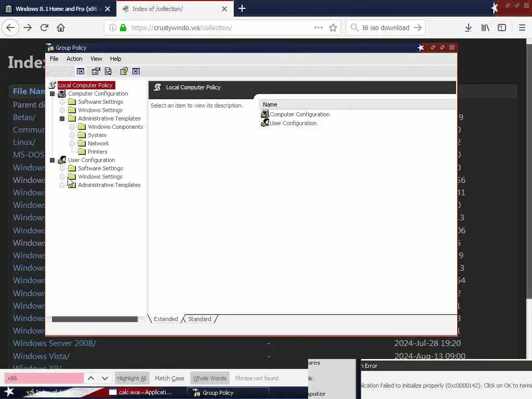Click the iso download search box
Screen dimensions: 532x399
pyautogui.click(x=385, y=28)
